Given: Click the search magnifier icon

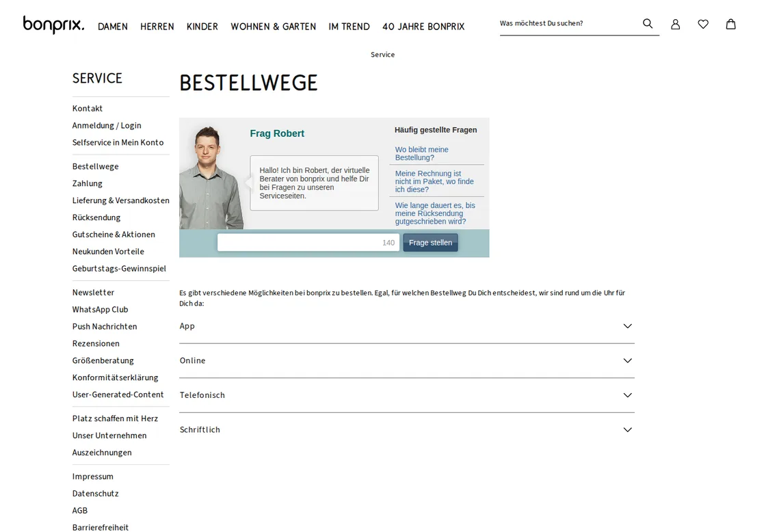Looking at the screenshot, I should click(x=648, y=23).
